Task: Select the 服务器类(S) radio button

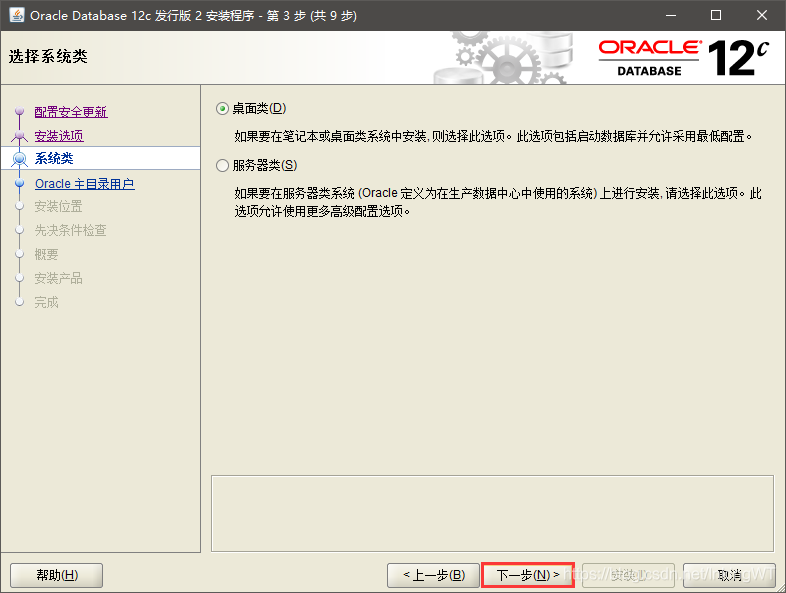Action: click(x=223, y=165)
